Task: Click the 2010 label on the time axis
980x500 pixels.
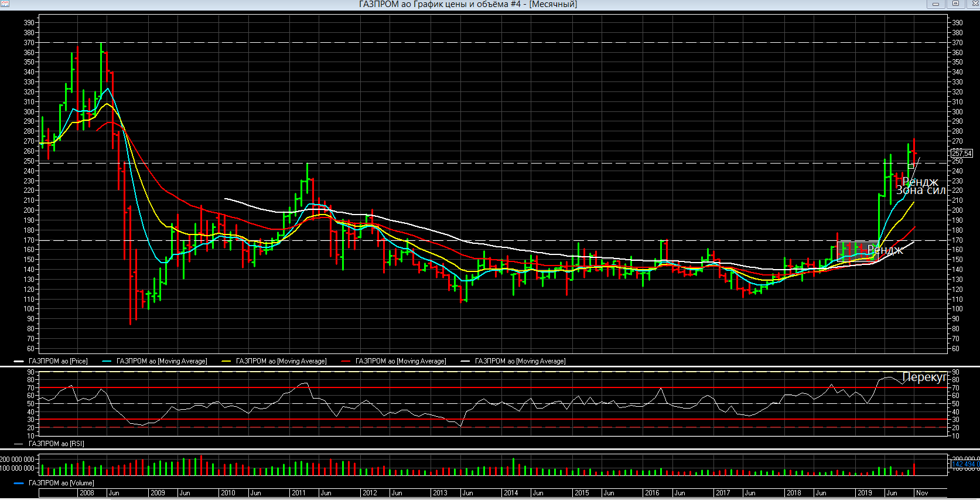Action: point(228,493)
